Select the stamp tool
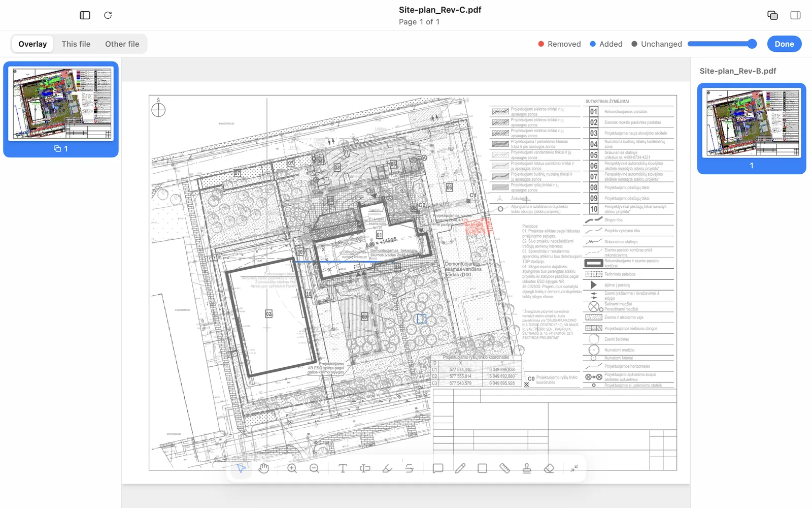Viewport: 812px width, 508px height. point(527,468)
